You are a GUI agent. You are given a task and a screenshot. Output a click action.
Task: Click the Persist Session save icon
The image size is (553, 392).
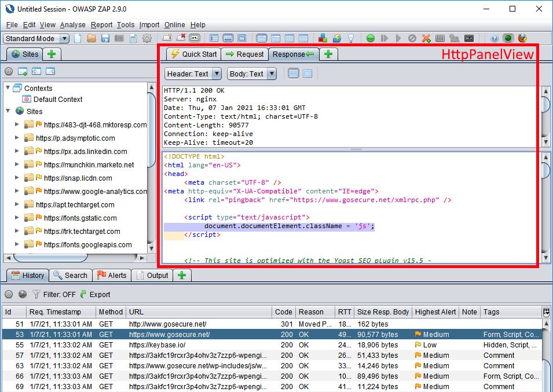coord(105,38)
